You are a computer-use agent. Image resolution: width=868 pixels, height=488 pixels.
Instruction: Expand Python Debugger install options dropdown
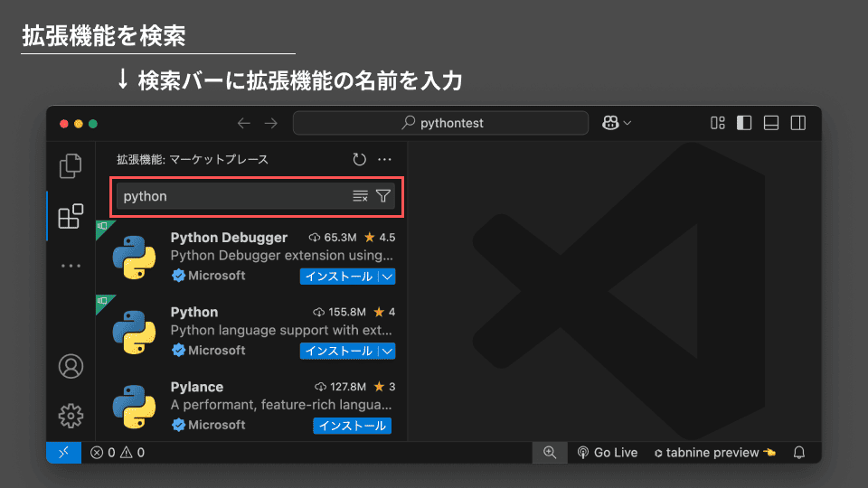coord(387,277)
